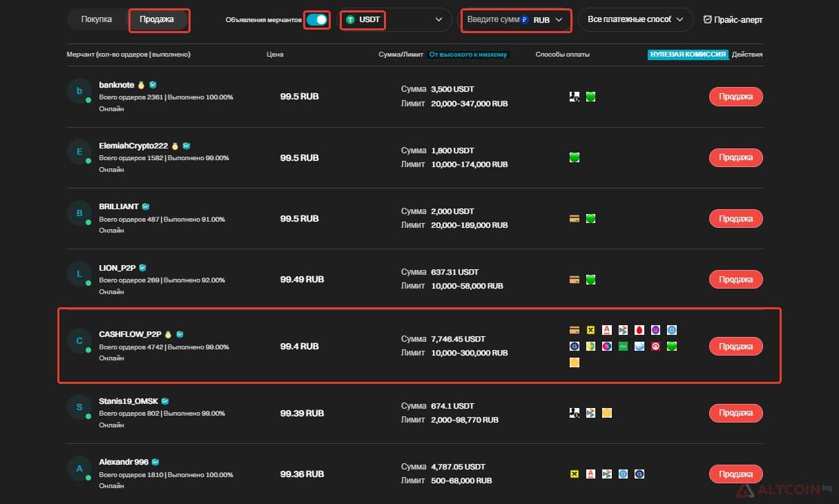Click the red MTS egg icon in CASHFLOW_P2P row
This screenshot has height=504, width=839.
click(x=639, y=330)
